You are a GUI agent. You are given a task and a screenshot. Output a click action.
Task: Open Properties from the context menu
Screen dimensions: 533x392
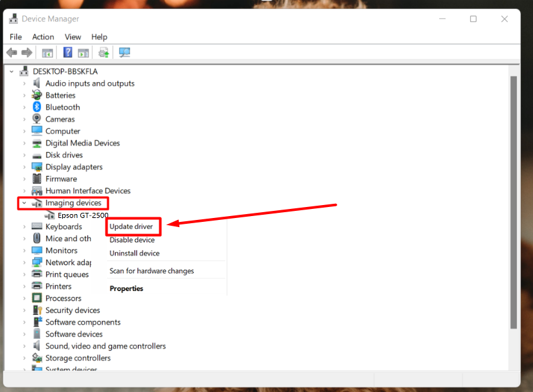click(x=126, y=289)
